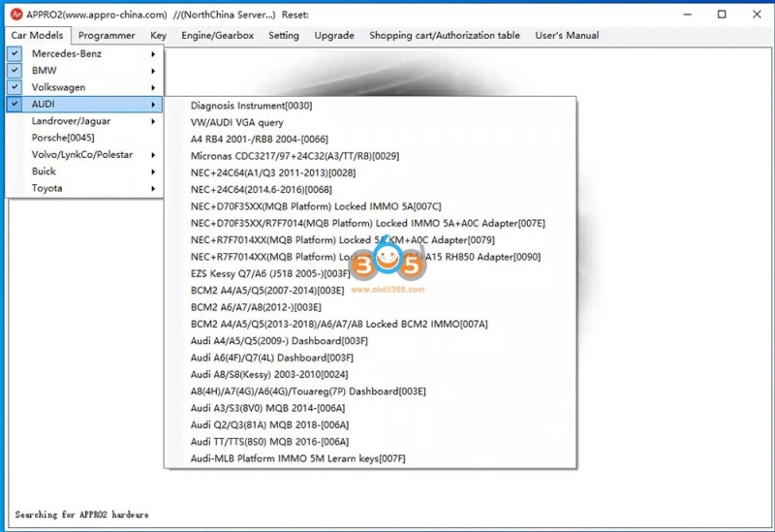Minimize the APPRO2 window

687,15
